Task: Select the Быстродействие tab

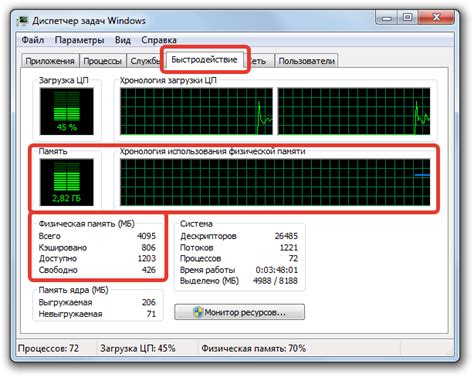Action: pos(204,60)
